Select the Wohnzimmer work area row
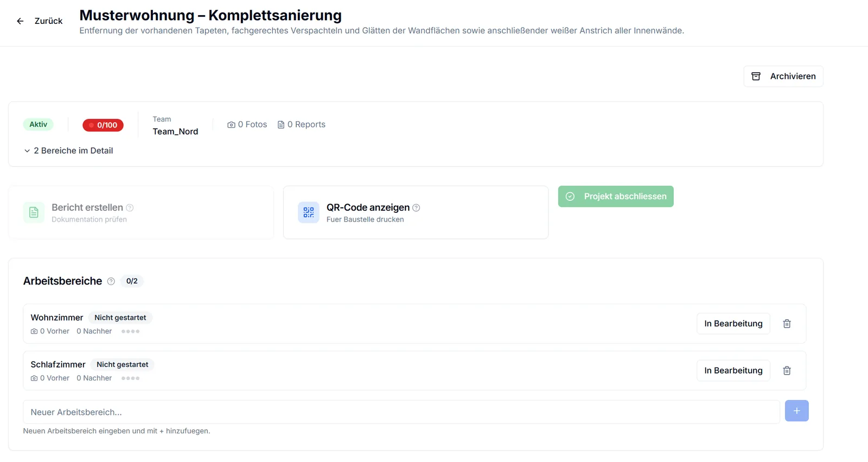The width and height of the screenshot is (868, 462). click(x=414, y=324)
